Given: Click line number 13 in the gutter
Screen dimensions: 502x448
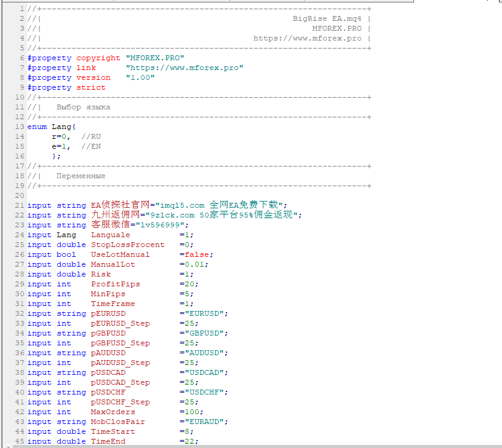Looking at the screenshot, I should tap(20, 127).
